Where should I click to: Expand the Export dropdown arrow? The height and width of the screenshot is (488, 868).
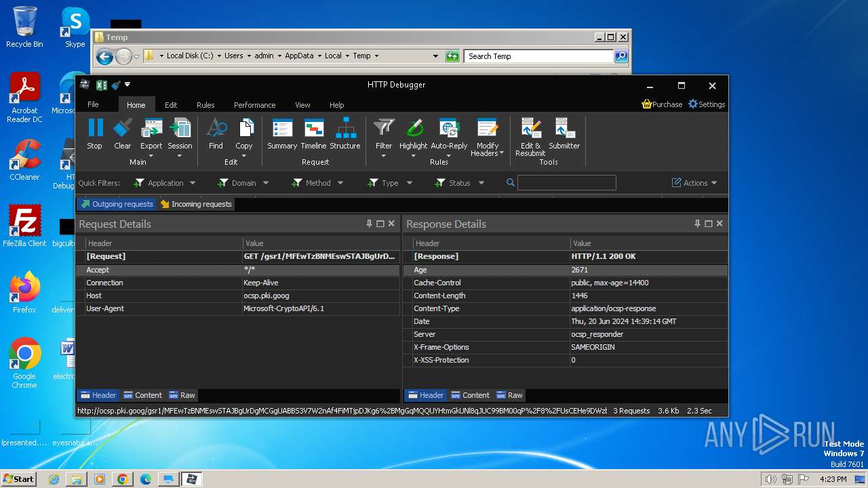(x=151, y=157)
